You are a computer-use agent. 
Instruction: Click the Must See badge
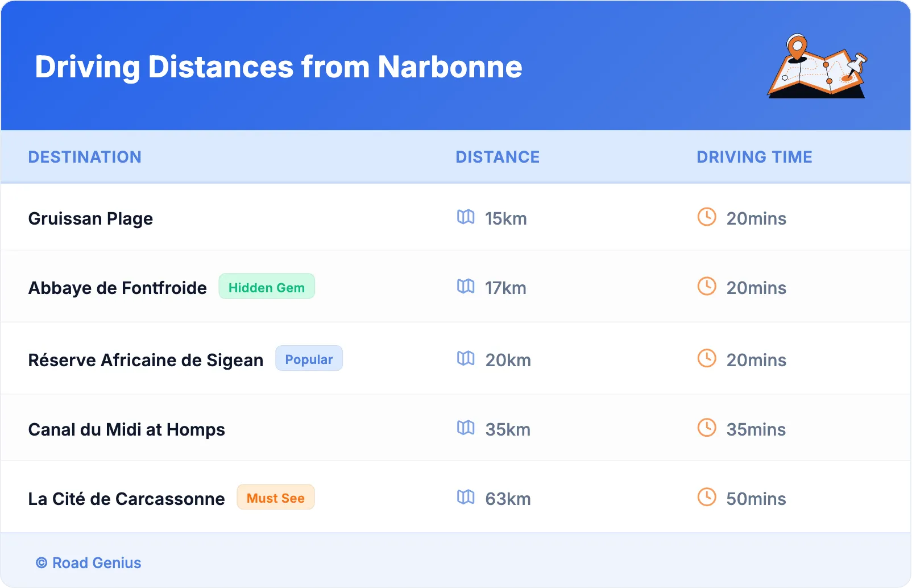click(276, 498)
